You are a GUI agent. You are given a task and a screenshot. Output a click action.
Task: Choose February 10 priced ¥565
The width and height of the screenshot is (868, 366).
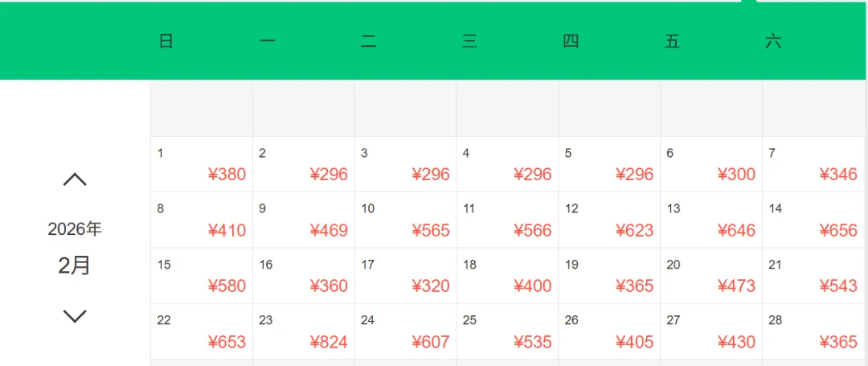coord(406,220)
